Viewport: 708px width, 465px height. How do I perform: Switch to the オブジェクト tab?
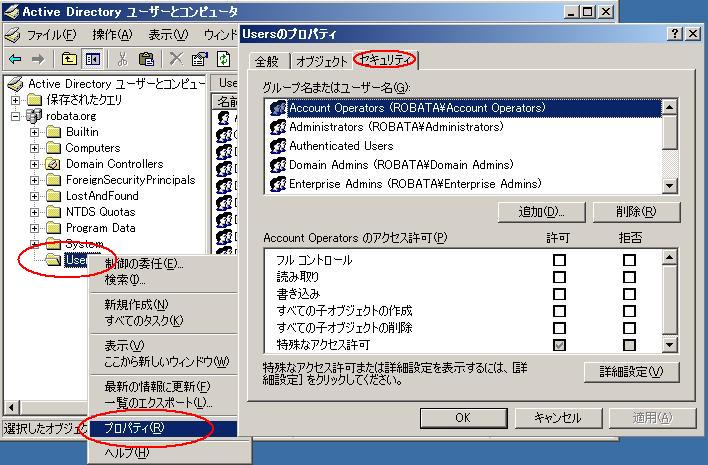[322, 61]
